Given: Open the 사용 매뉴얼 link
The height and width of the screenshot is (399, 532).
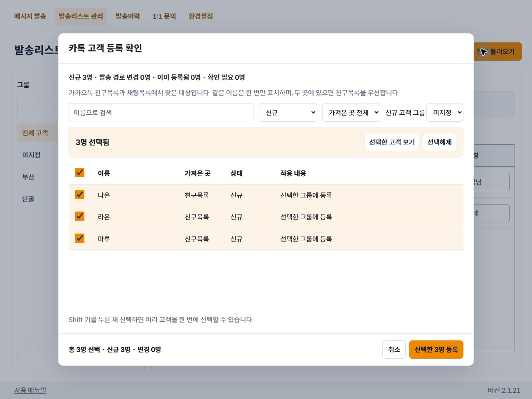Looking at the screenshot, I should pyautogui.click(x=30, y=390).
